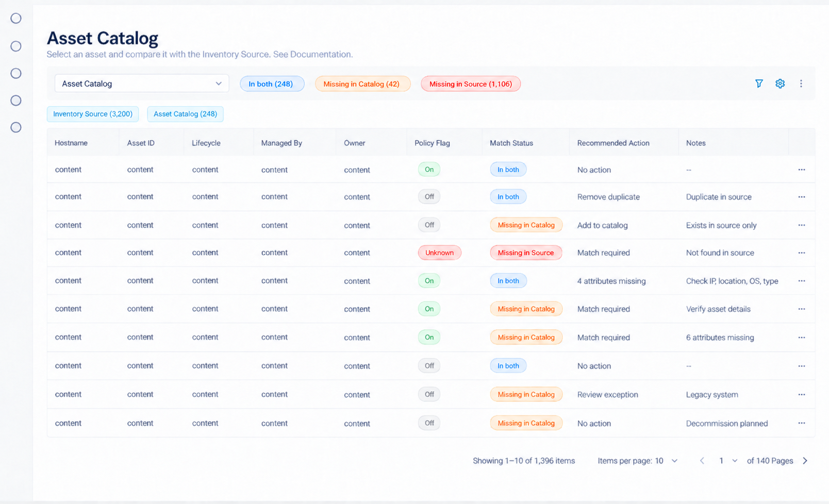The image size is (829, 504).
Task: Open the toolbar vertical dots menu
Action: 801,83
